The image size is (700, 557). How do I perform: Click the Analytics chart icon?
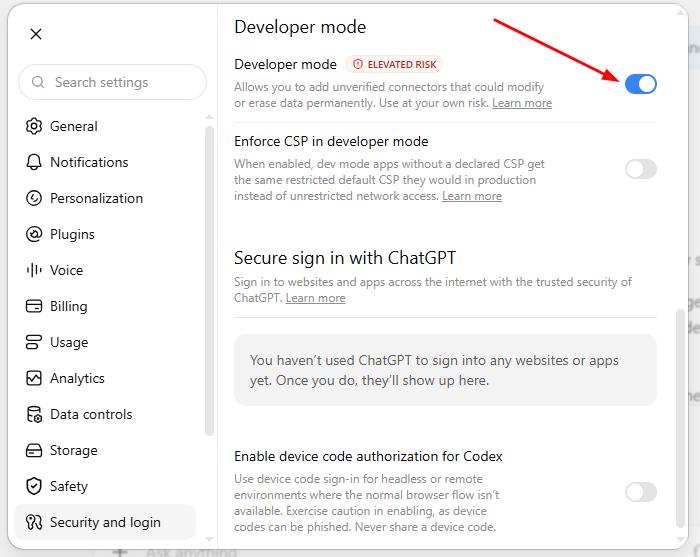(x=34, y=378)
